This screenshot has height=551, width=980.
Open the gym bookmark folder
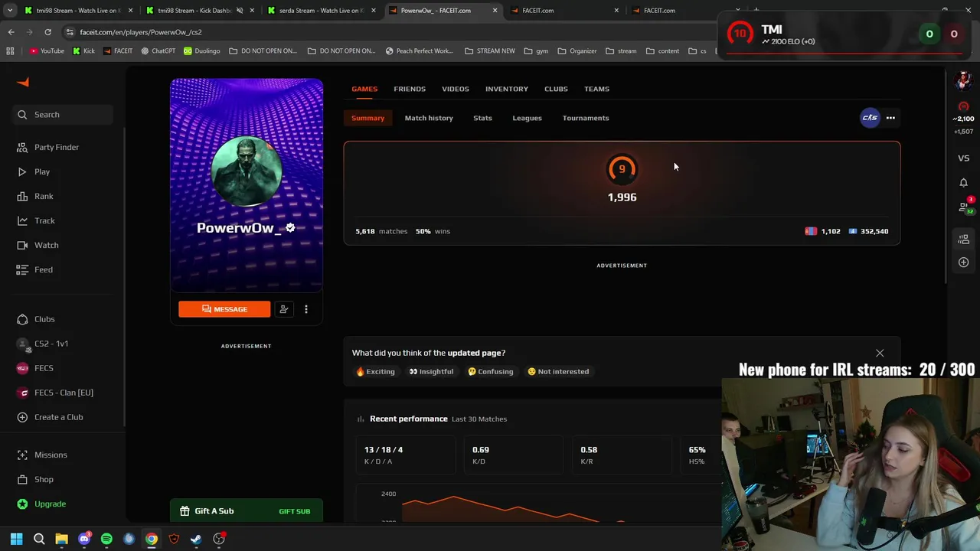pos(536,51)
